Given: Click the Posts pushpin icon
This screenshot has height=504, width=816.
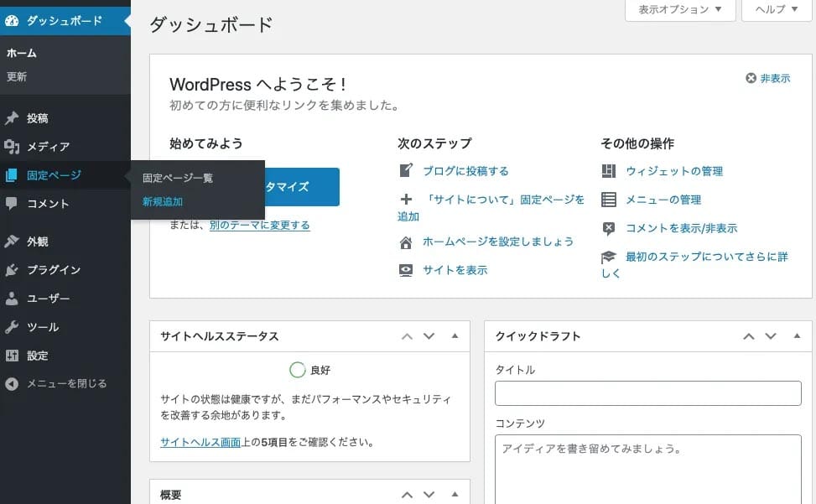Looking at the screenshot, I should [x=12, y=118].
